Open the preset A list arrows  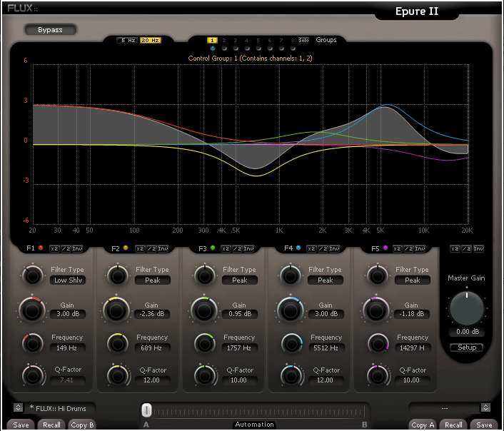18,407
